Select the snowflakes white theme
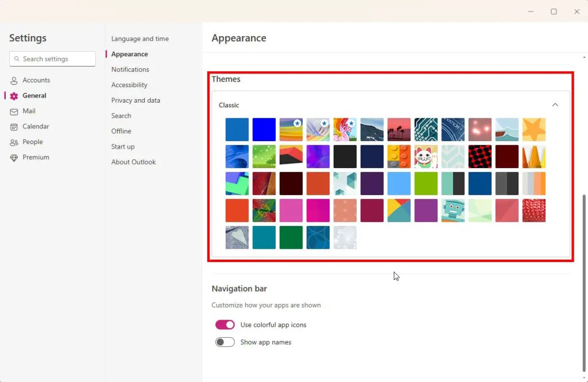The height and width of the screenshot is (382, 588). (x=345, y=237)
